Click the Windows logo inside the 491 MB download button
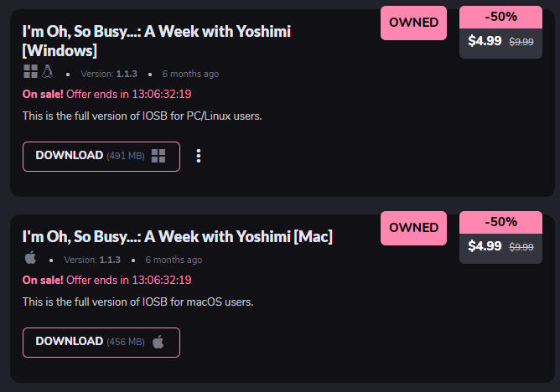The height and width of the screenshot is (392, 560). point(159,156)
